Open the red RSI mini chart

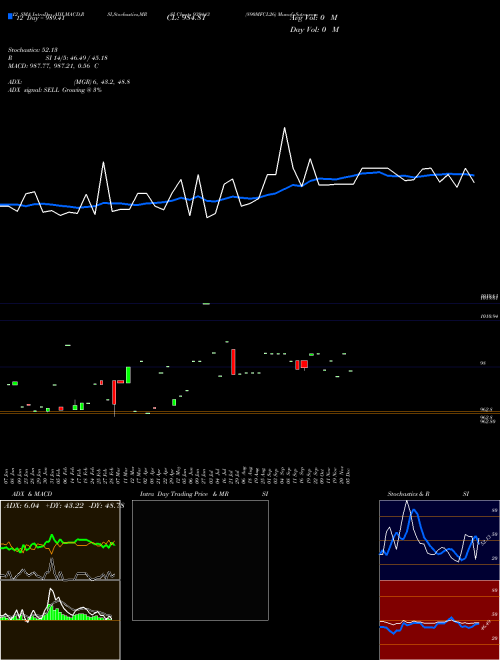pos(439,620)
